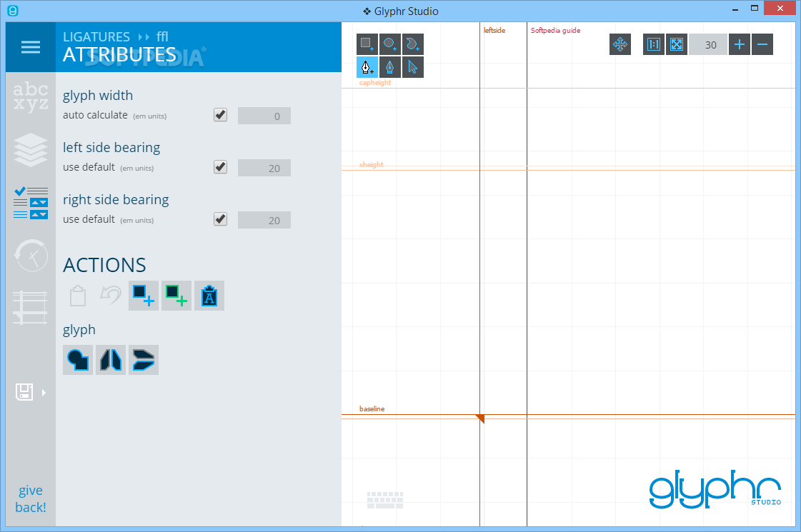Toggle glyph width auto calculate checkbox

point(220,115)
